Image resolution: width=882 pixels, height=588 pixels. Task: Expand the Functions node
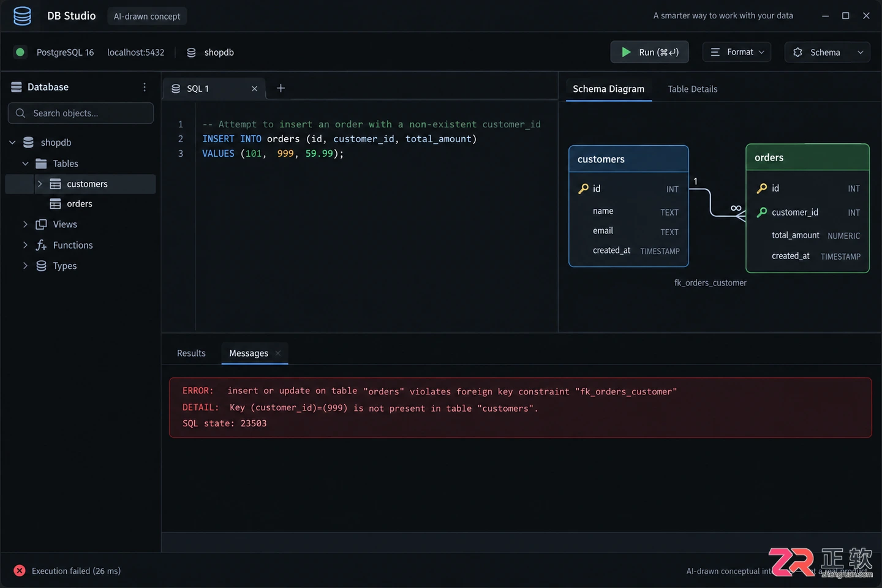click(x=25, y=245)
